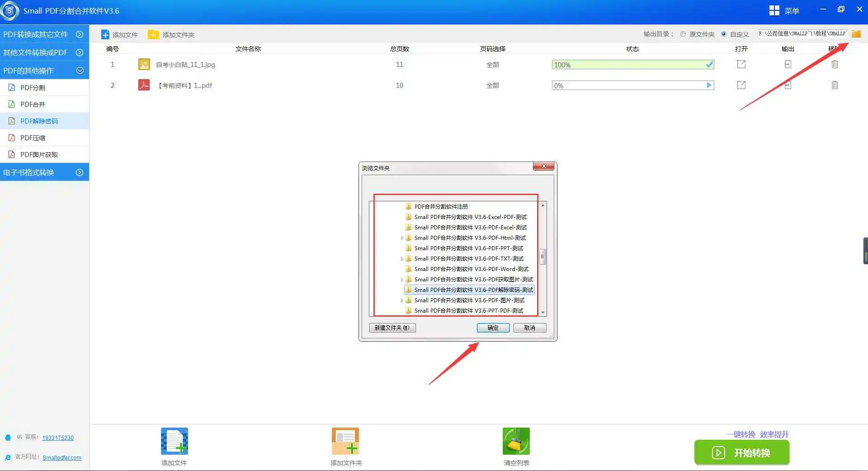Click 菜单 label in title bar
This screenshot has width=868, height=471.
[x=792, y=11]
